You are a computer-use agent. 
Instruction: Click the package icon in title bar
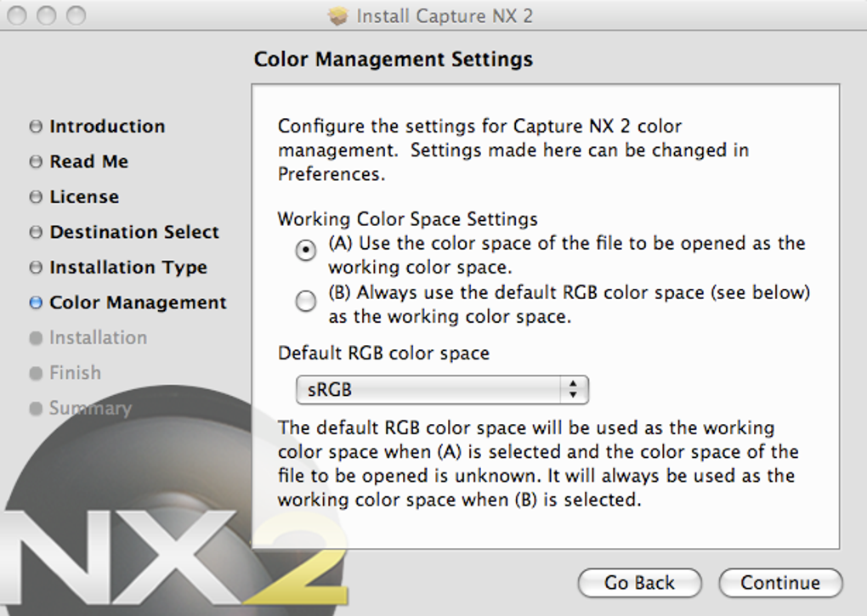pyautogui.click(x=338, y=16)
